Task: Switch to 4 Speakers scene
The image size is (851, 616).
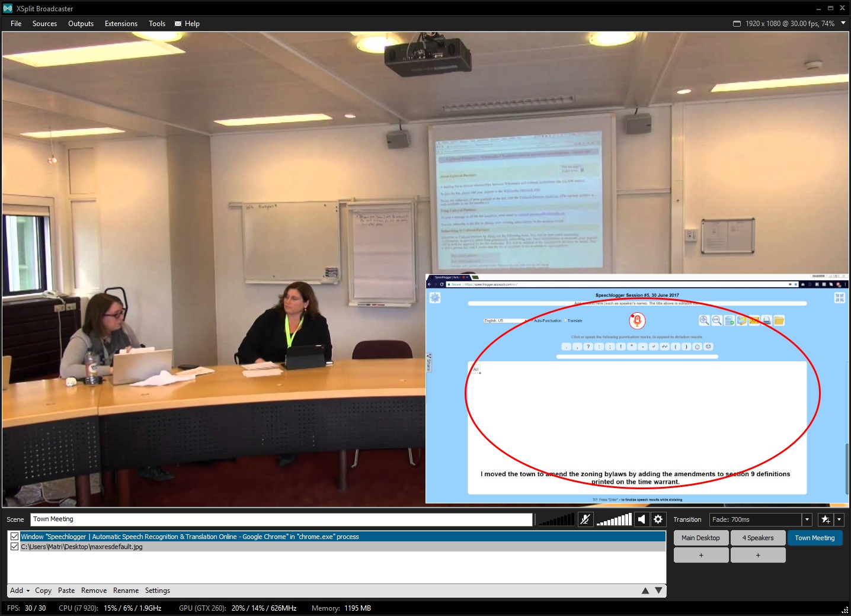Action: [x=758, y=538]
